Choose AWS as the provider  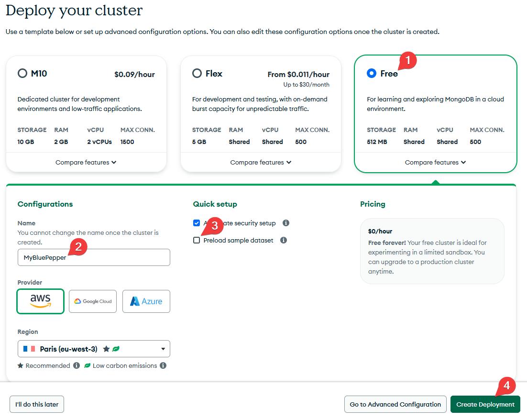(x=40, y=301)
